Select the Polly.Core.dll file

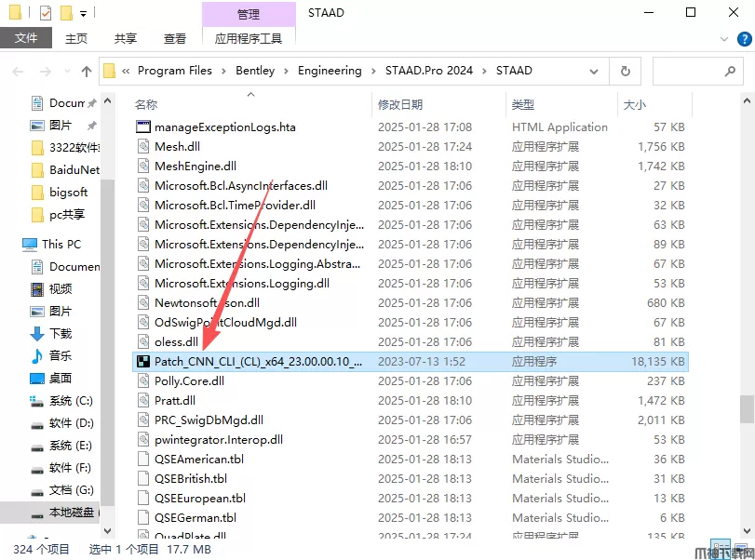(x=189, y=381)
